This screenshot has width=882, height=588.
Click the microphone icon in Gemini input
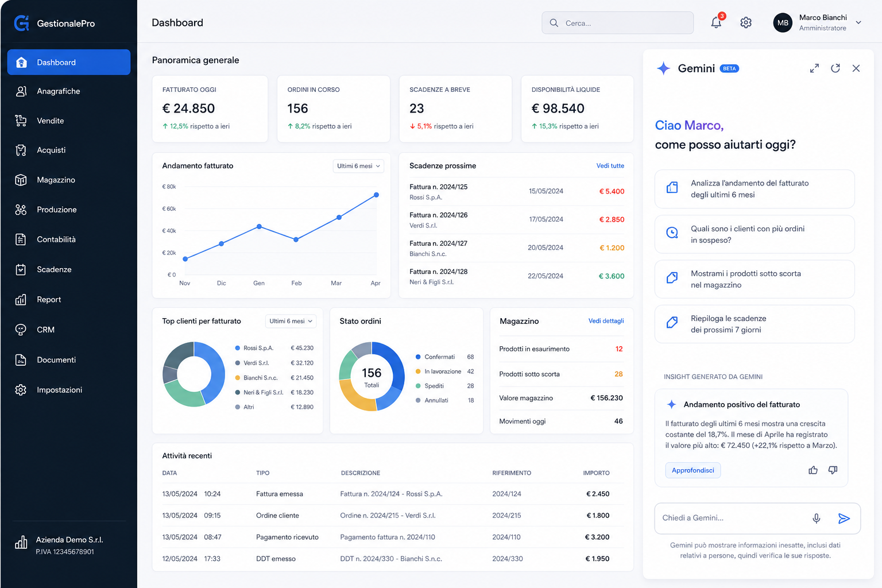[x=817, y=519]
